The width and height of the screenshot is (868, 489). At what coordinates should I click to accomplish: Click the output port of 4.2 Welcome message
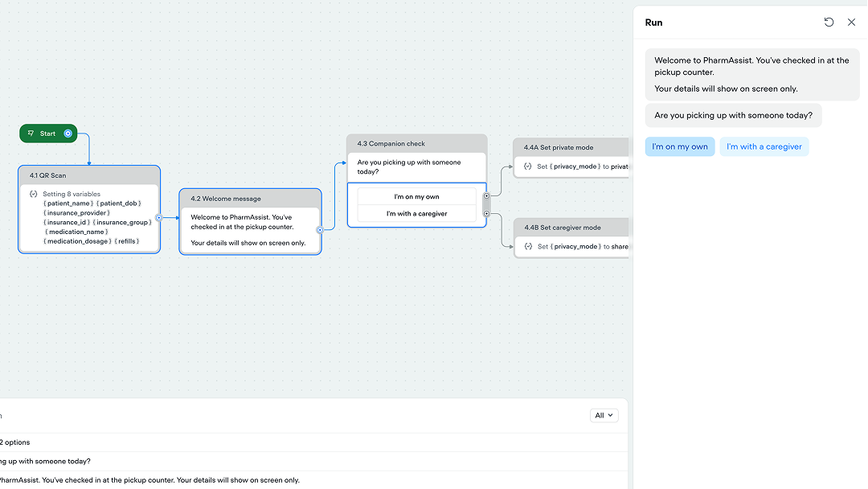point(320,229)
